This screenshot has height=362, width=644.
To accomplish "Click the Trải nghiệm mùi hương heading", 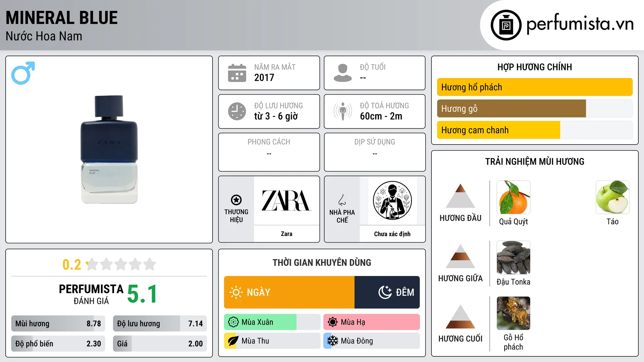I will [535, 162].
